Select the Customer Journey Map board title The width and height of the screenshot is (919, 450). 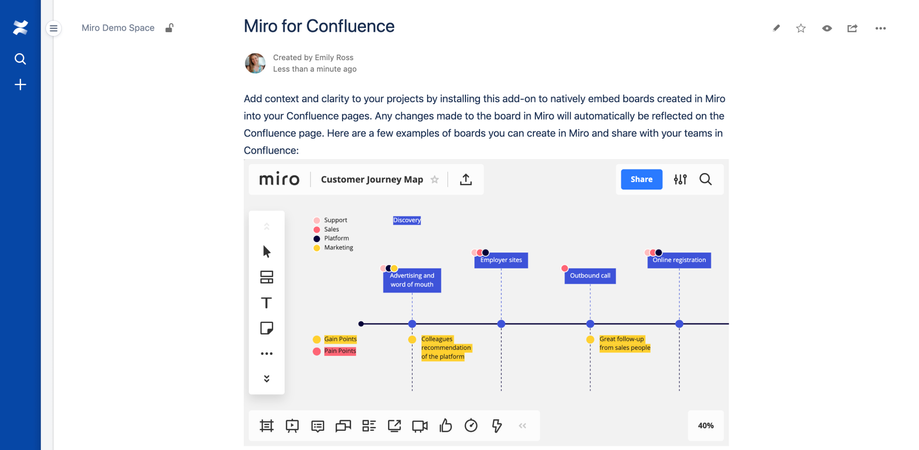(x=372, y=179)
